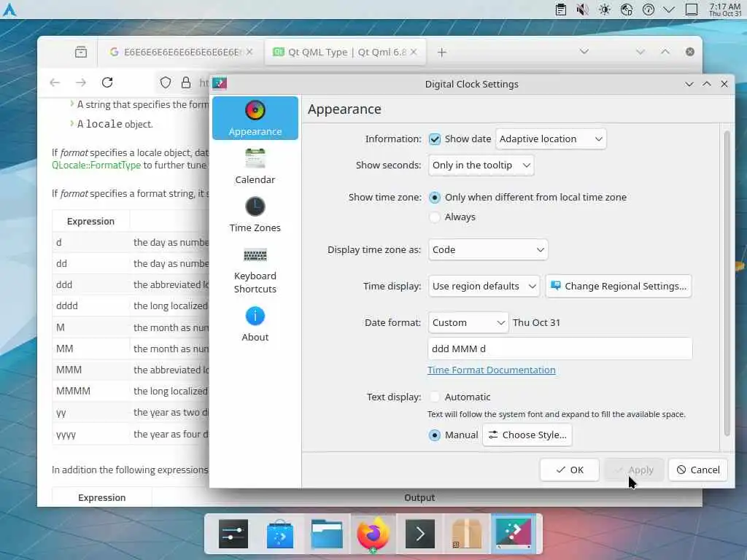Open the Use region defaults dropdown
The height and width of the screenshot is (560, 747).
point(484,286)
